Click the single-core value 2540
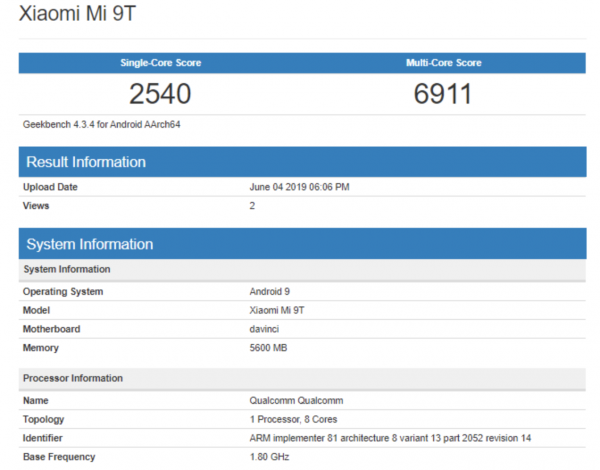The image size is (600, 470). [160, 94]
